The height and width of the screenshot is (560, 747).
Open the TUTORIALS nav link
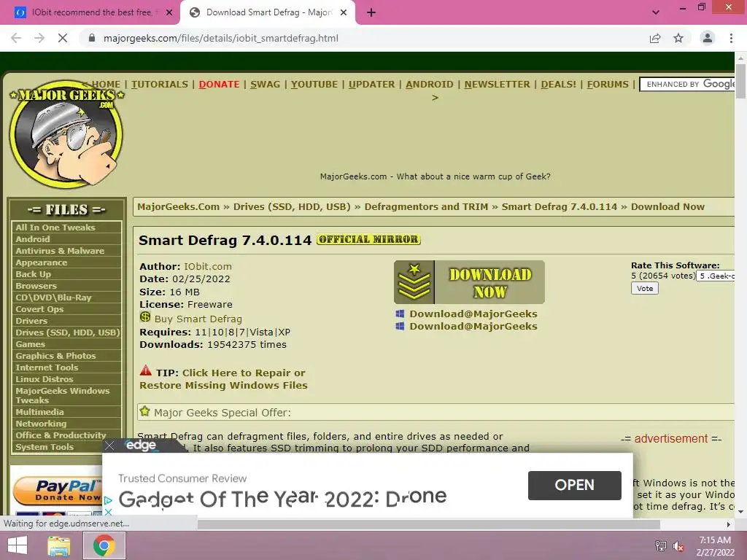click(160, 85)
